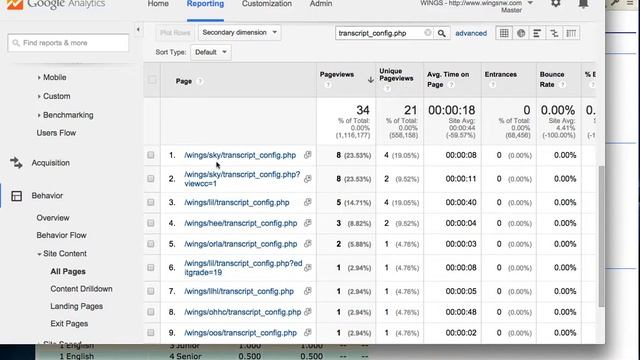The width and height of the screenshot is (640, 360).
Task: Click Avg. Time on Page help icon
Action: point(451,84)
